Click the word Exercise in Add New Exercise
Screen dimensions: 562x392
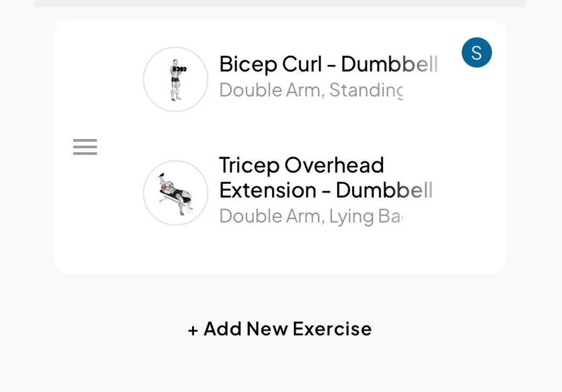point(332,329)
